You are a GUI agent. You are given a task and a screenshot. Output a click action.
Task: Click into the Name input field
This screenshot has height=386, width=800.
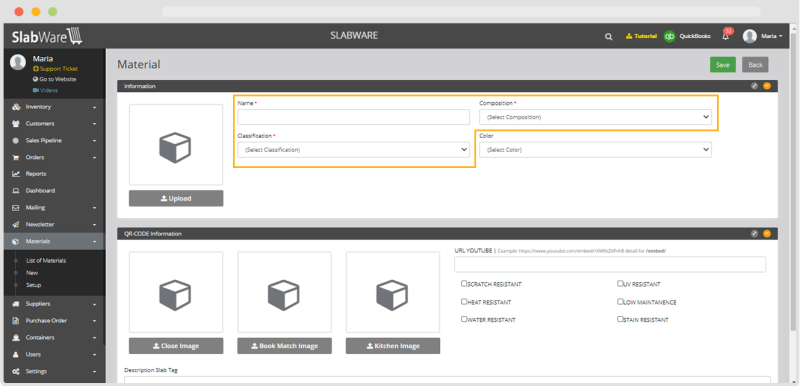coord(353,117)
